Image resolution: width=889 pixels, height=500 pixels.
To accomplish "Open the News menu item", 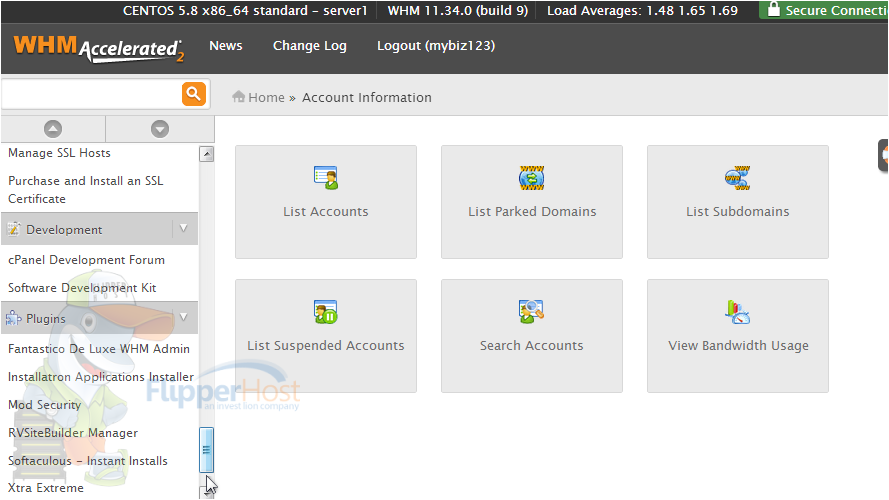I will [226, 45].
